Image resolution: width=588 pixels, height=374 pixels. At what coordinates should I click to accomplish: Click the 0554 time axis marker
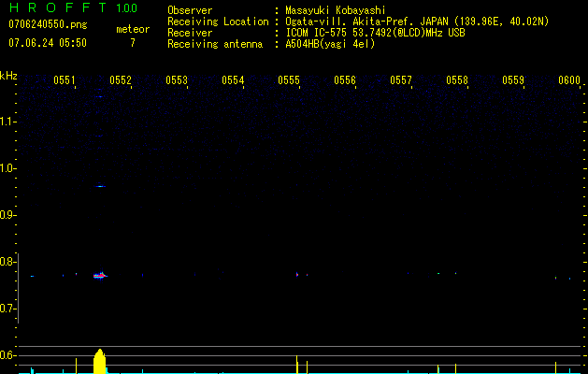point(233,80)
